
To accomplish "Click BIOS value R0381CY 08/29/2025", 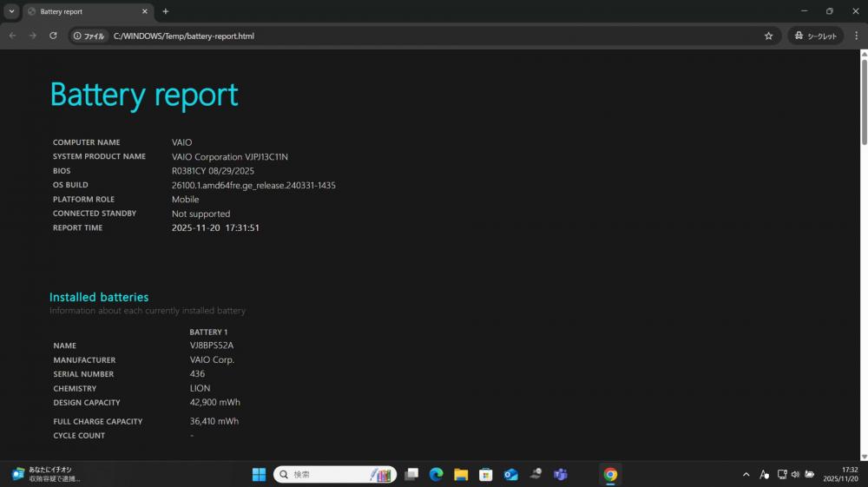I will pos(213,171).
